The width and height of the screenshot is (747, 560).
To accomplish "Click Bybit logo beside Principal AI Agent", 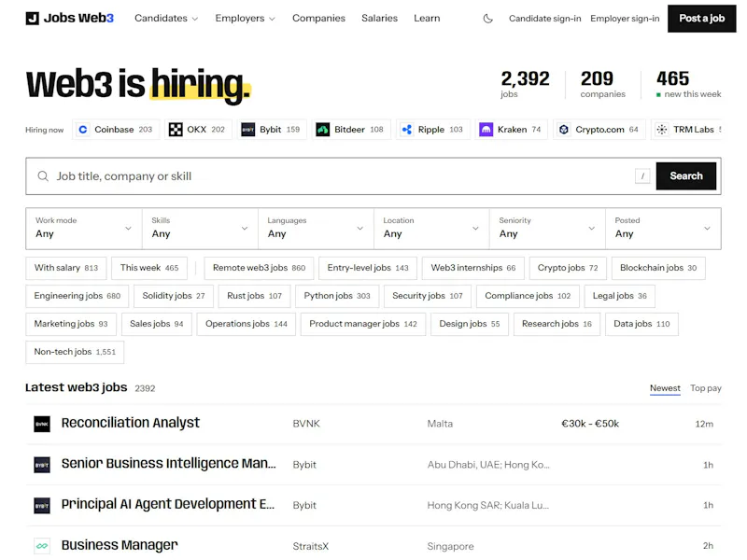I will 42,505.
